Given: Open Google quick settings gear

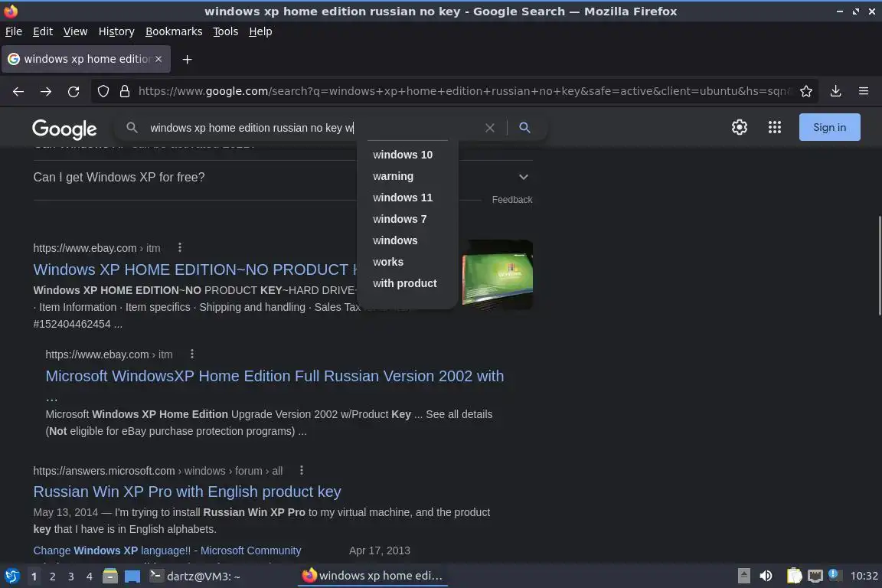Looking at the screenshot, I should pos(740,127).
